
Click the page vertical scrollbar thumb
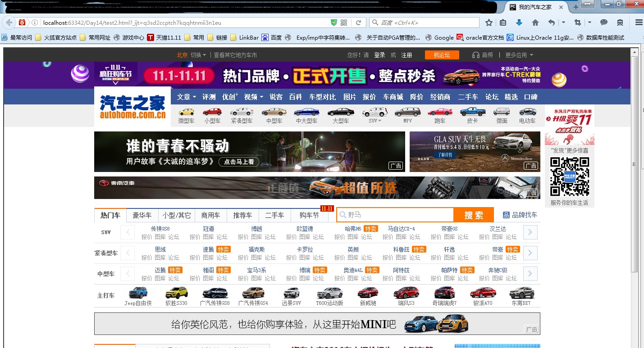coord(635,164)
